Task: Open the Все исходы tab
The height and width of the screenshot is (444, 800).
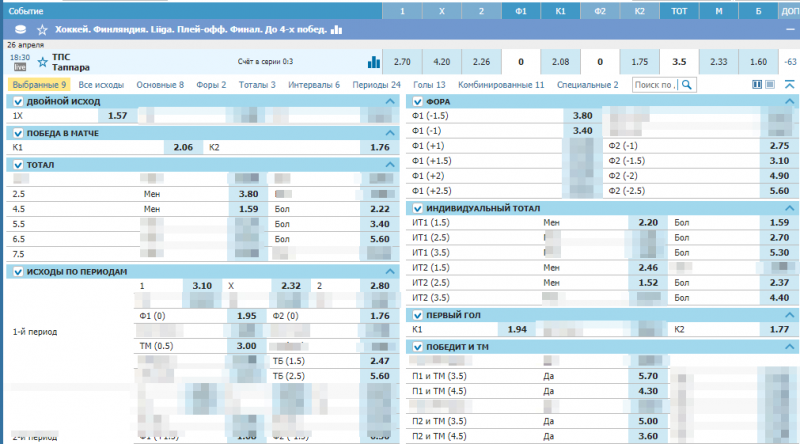Action: pos(101,85)
